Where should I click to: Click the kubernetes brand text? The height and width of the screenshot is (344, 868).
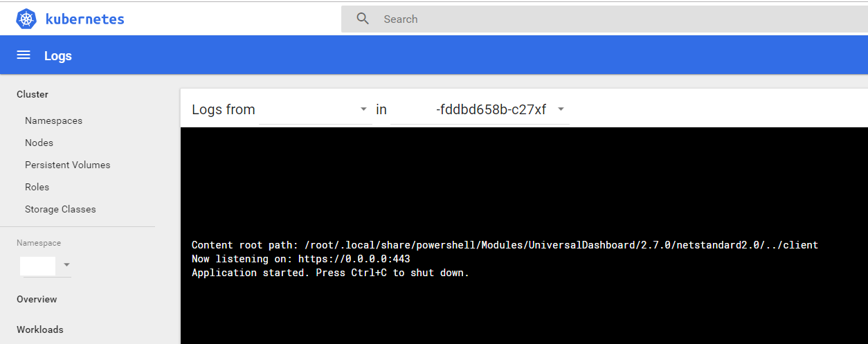pyautogui.click(x=84, y=19)
